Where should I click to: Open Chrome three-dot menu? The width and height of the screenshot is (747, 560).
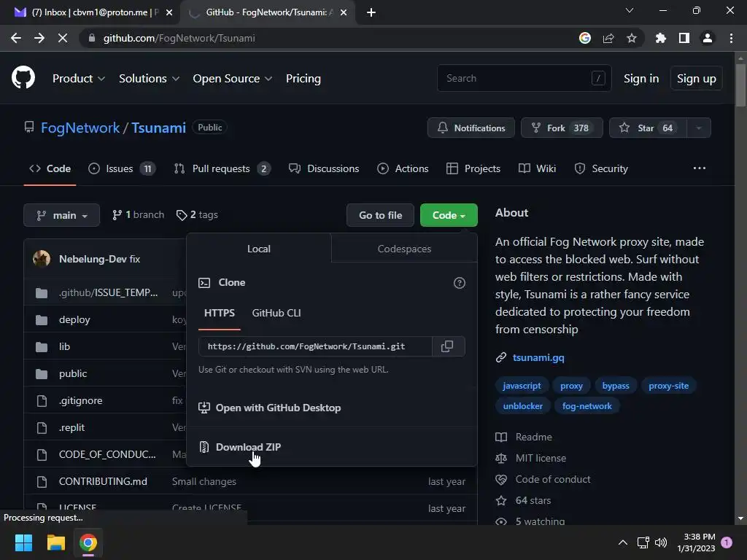point(731,38)
